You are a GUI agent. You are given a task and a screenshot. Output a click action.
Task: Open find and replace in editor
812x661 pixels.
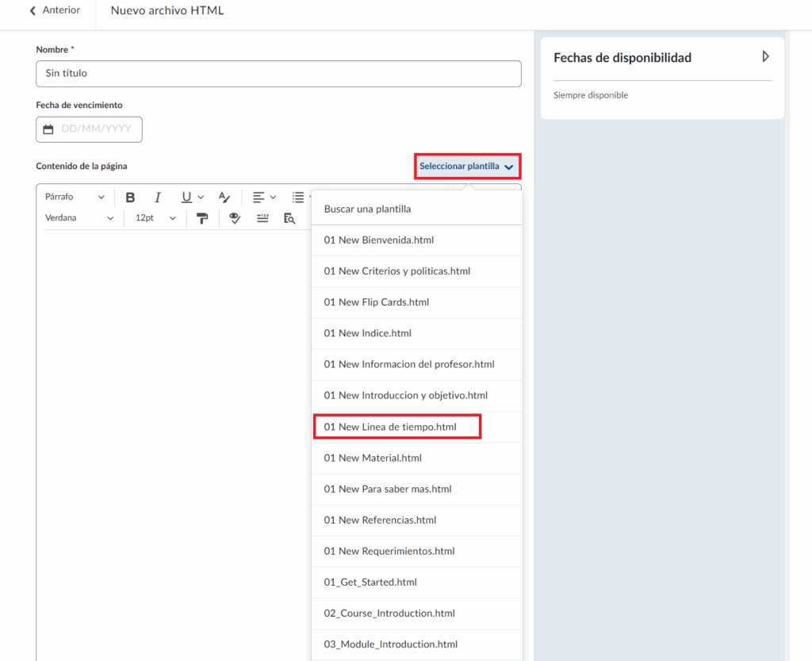[289, 218]
